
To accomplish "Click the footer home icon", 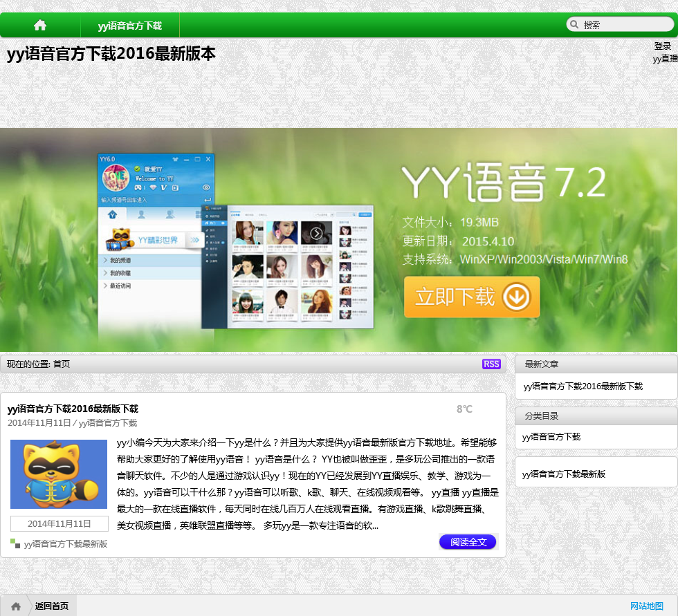I will click(x=16, y=606).
